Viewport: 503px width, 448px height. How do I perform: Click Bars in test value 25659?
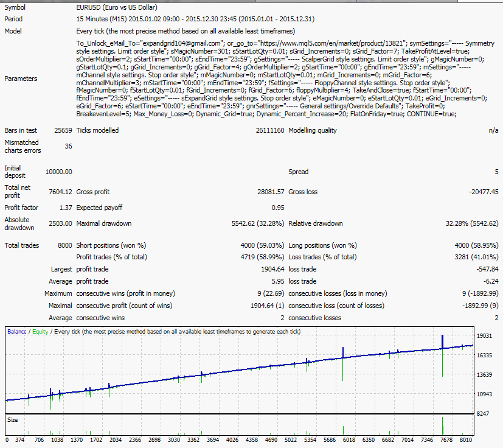click(63, 130)
